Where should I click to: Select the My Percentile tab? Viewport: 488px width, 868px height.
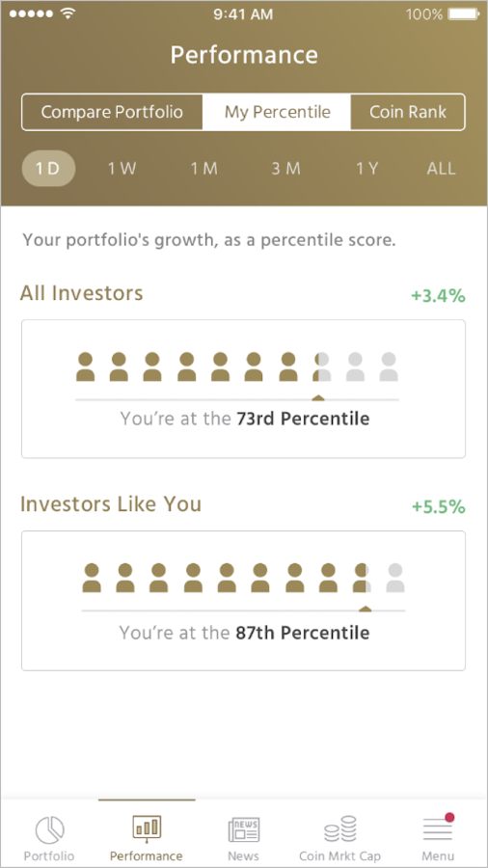(277, 112)
